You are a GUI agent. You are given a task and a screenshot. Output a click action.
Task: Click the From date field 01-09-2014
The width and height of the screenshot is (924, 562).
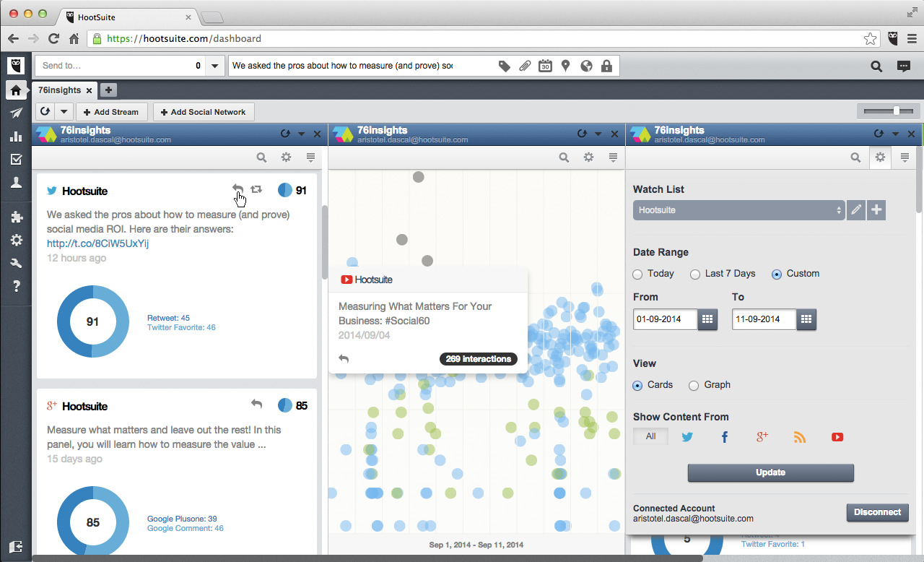click(x=666, y=319)
